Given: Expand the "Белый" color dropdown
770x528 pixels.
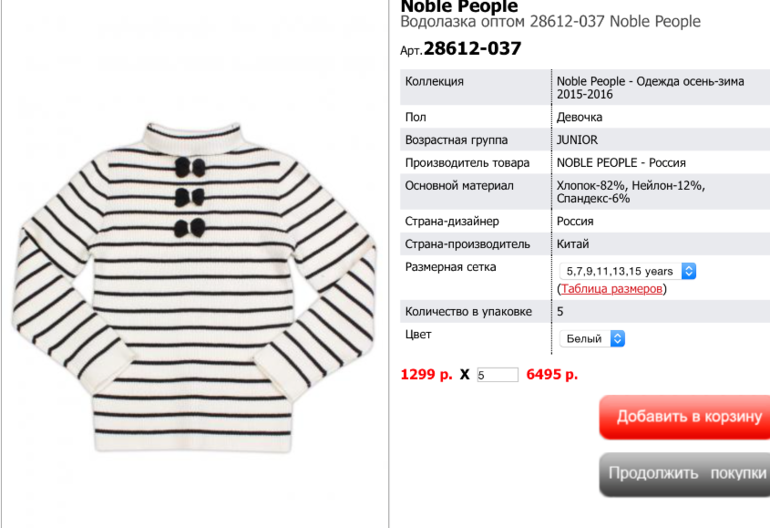Looking at the screenshot, I should 592,338.
